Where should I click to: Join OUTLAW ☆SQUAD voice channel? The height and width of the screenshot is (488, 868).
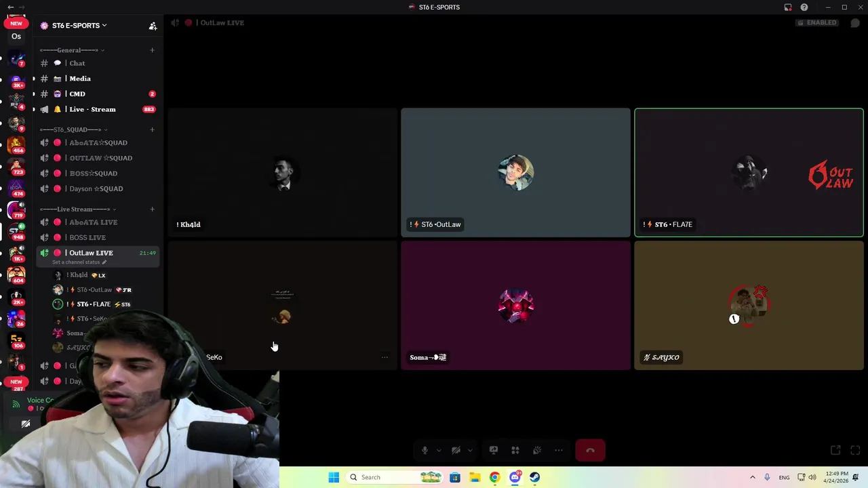(x=98, y=158)
